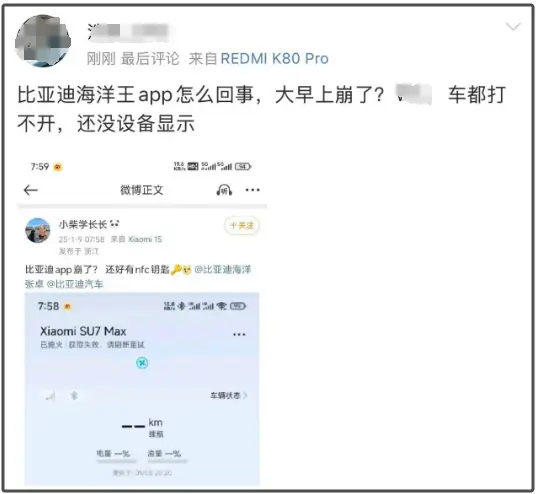Screen dimensions: 536x494
Task: Open the three-dot menu beside 微博正文
Action: click(x=253, y=190)
